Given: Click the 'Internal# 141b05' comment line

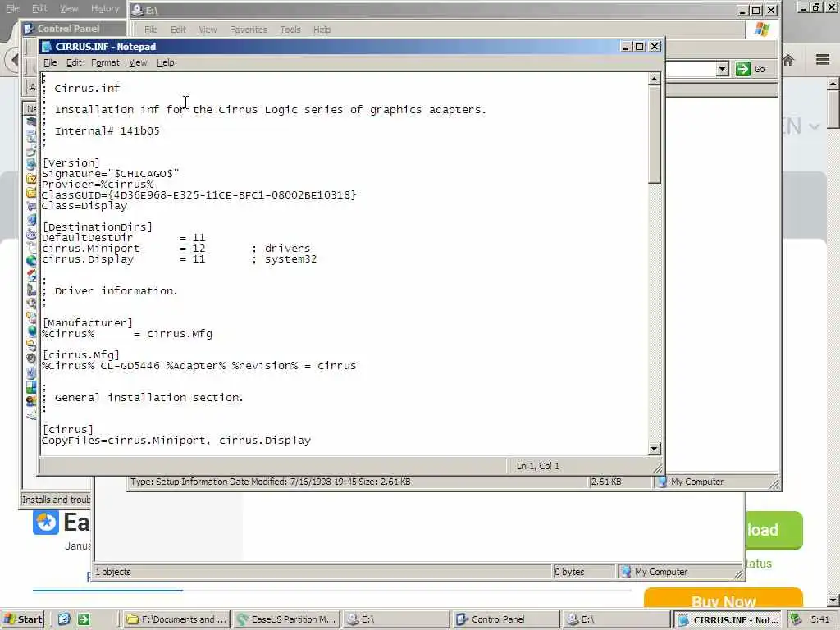Looking at the screenshot, I should tap(101, 130).
